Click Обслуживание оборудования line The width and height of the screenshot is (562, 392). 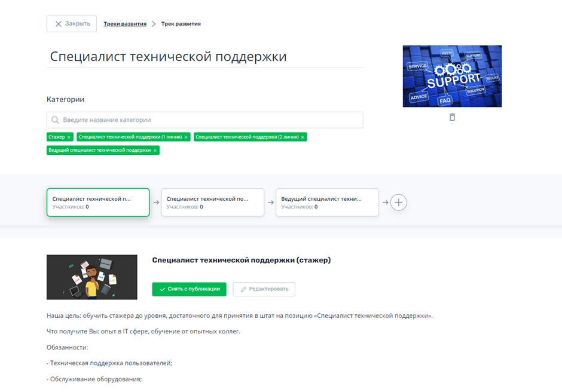94,379
